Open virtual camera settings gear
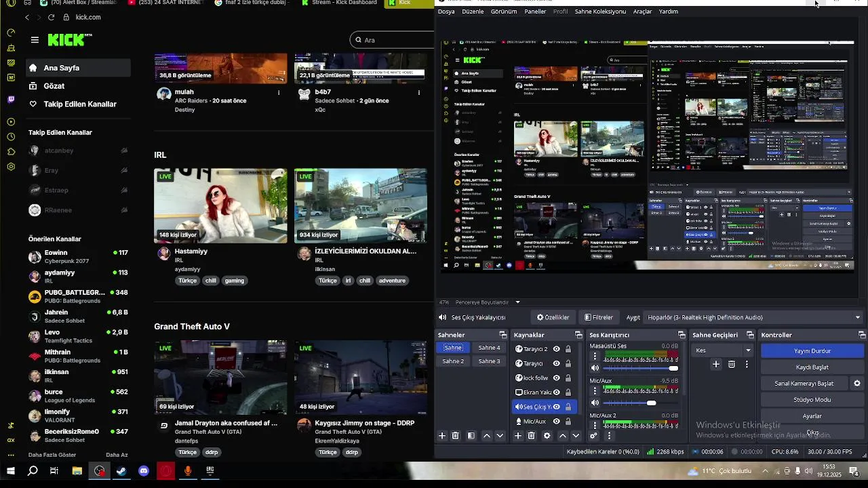 point(857,384)
